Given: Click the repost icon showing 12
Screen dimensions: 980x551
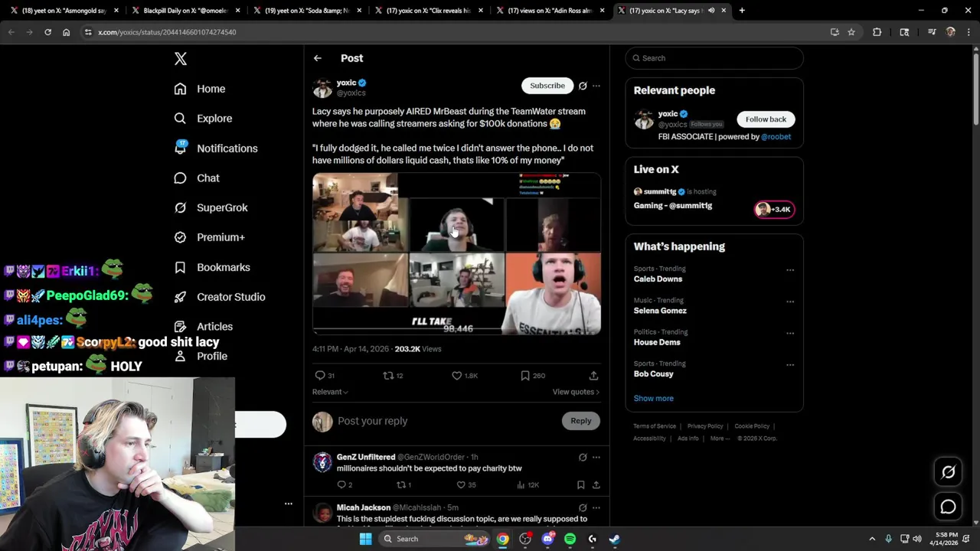Looking at the screenshot, I should coord(388,376).
